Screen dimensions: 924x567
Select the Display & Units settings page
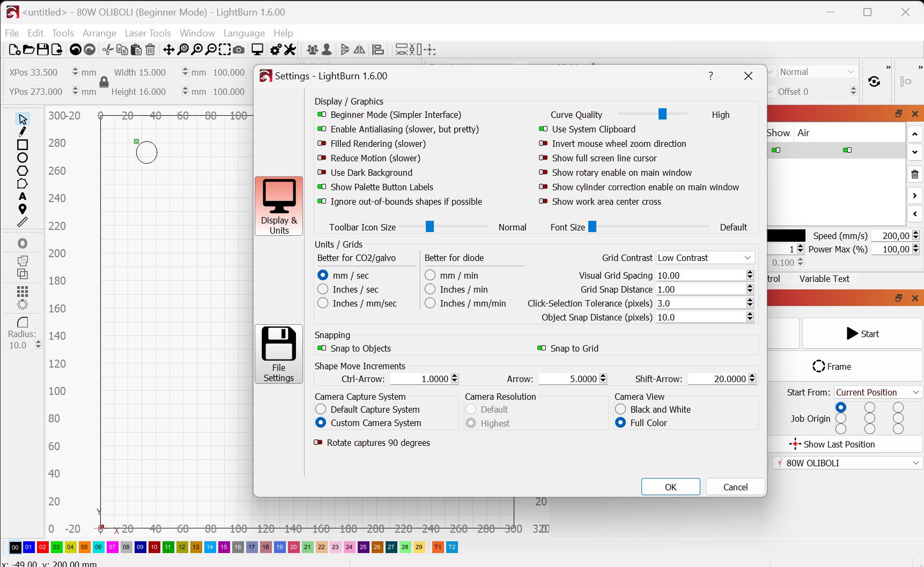pyautogui.click(x=279, y=206)
